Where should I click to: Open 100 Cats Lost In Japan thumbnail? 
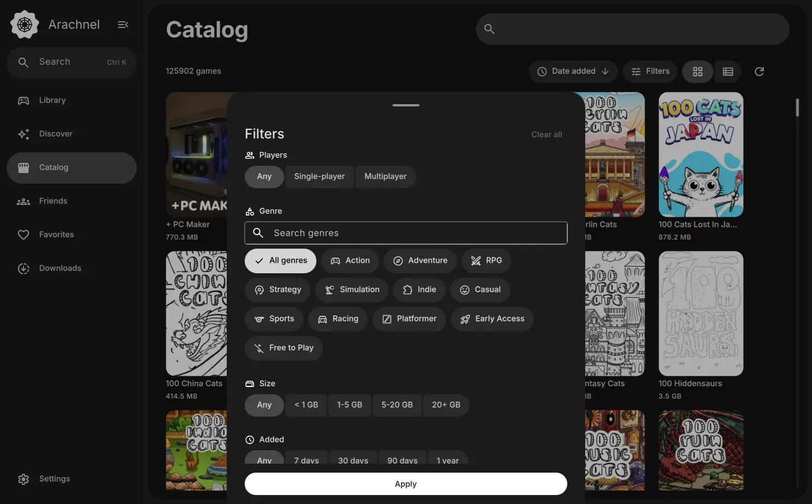point(701,155)
